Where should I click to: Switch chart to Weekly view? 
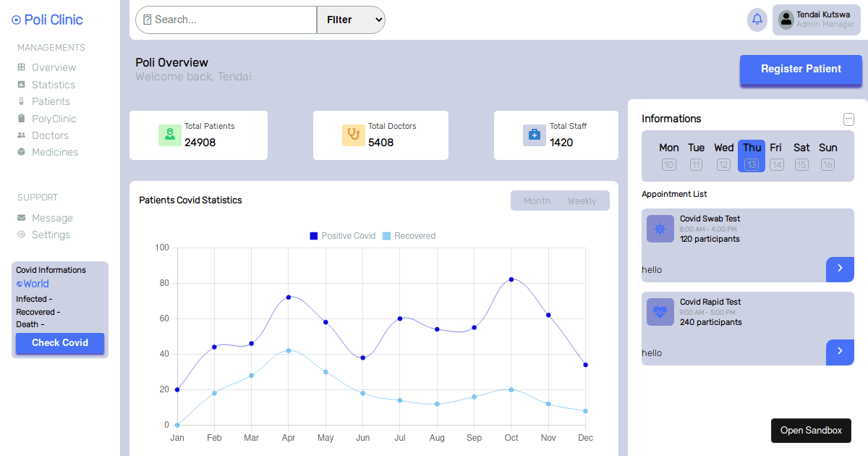(x=582, y=201)
